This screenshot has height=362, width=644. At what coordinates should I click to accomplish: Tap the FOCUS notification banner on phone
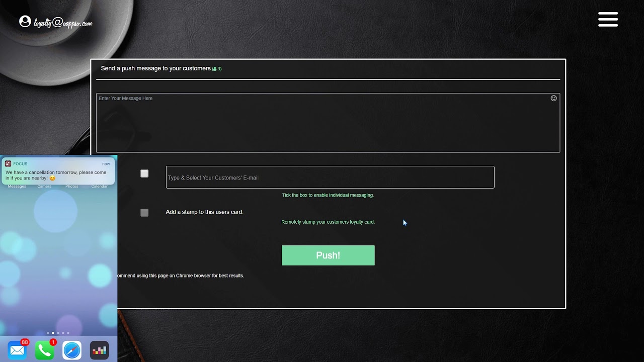pyautogui.click(x=58, y=171)
